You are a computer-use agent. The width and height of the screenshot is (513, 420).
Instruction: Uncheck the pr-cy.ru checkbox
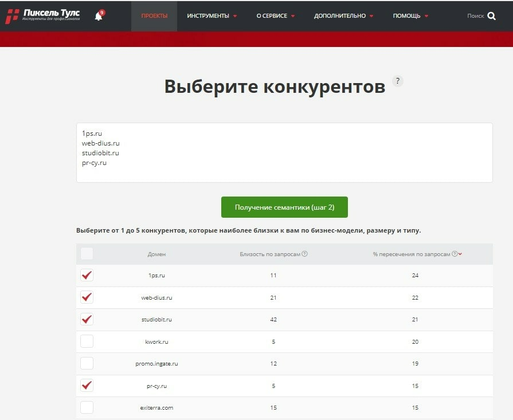pos(87,385)
